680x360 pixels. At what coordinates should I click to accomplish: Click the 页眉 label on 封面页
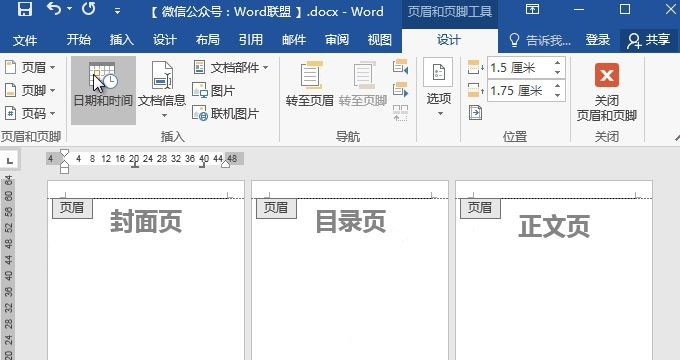(x=72, y=208)
